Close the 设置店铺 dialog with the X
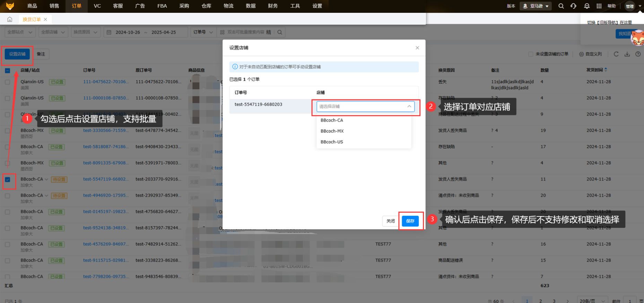The height and width of the screenshot is (303, 644). point(417,48)
